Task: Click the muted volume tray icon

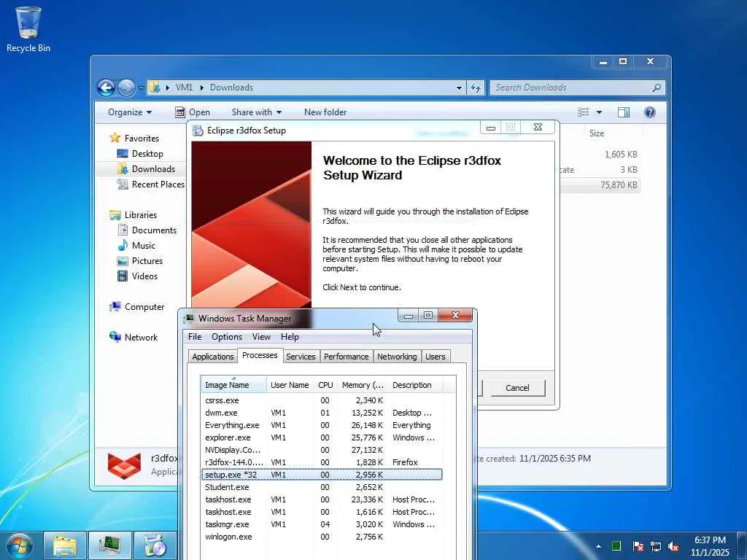Action: pos(673,547)
